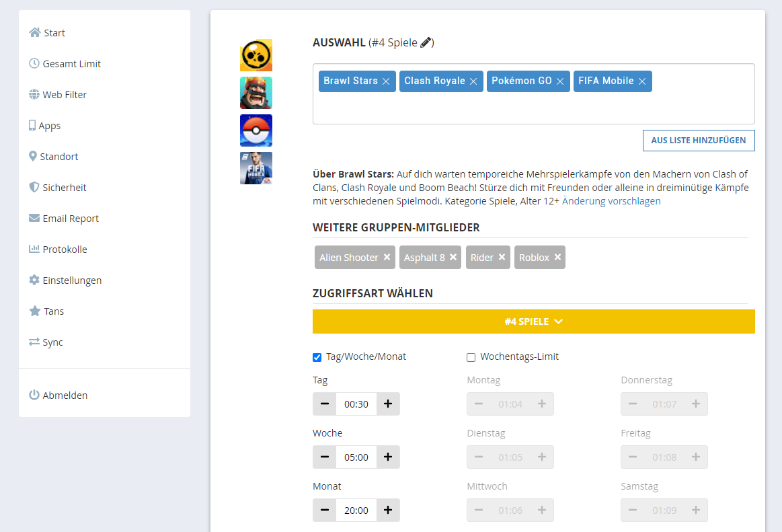This screenshot has width=782, height=532.
Task: Click inside the Auswahl selection field
Action: [534, 94]
